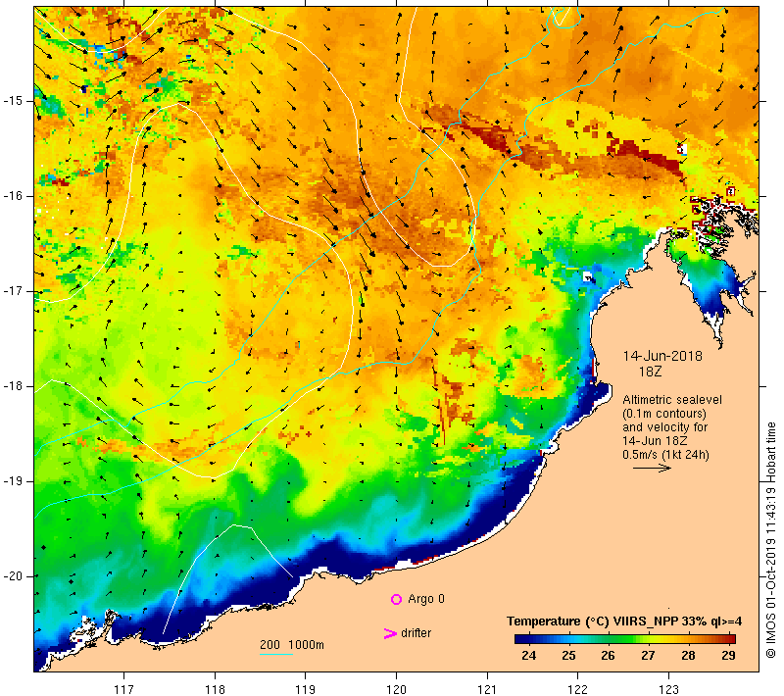Click latitude axis label -17

pyautogui.click(x=13, y=291)
